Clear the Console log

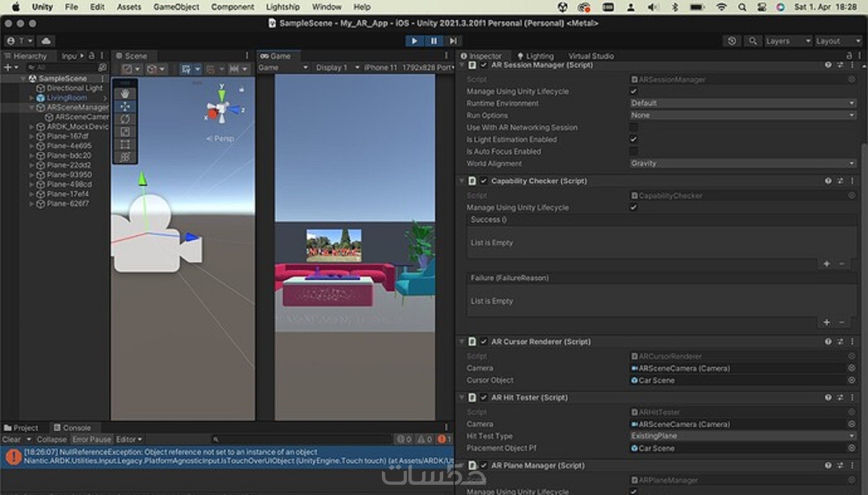pos(11,439)
